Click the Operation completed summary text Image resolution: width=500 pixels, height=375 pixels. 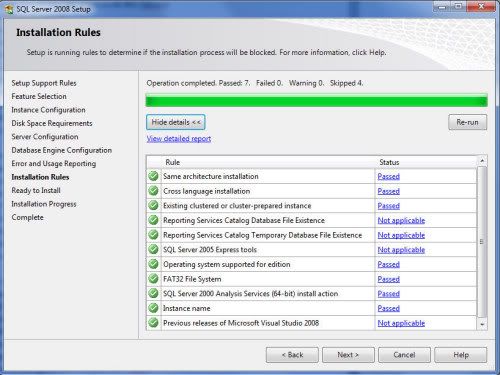coord(255,83)
